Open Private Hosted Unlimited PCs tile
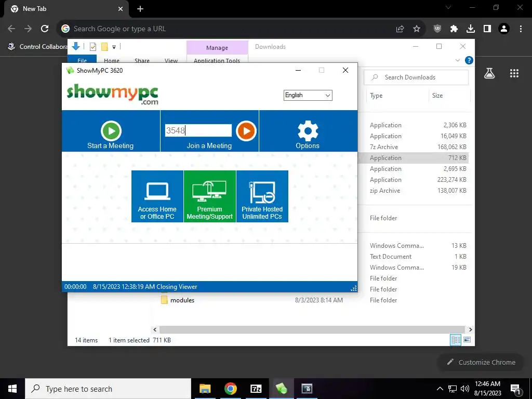This screenshot has width=532, height=399. pyautogui.click(x=262, y=196)
